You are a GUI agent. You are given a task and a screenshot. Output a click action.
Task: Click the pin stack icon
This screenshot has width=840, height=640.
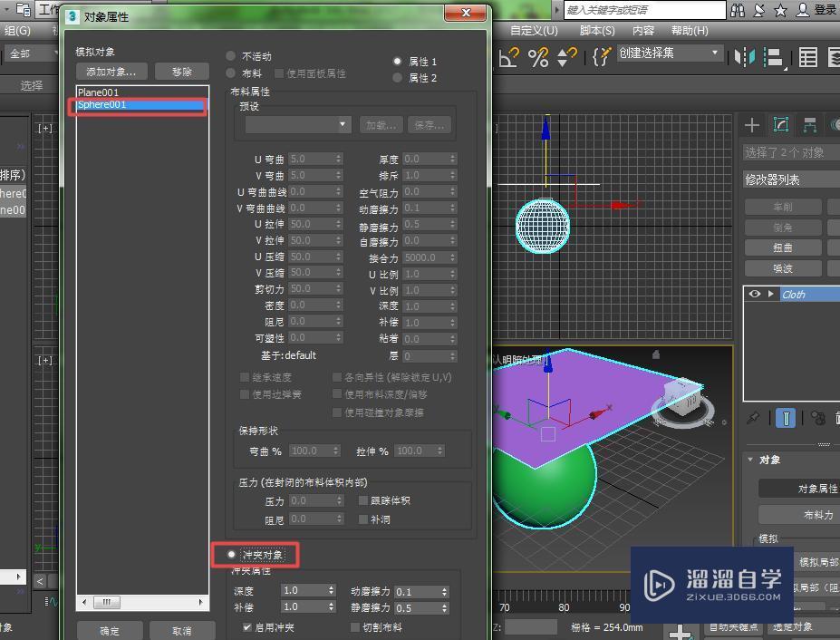pos(753,418)
